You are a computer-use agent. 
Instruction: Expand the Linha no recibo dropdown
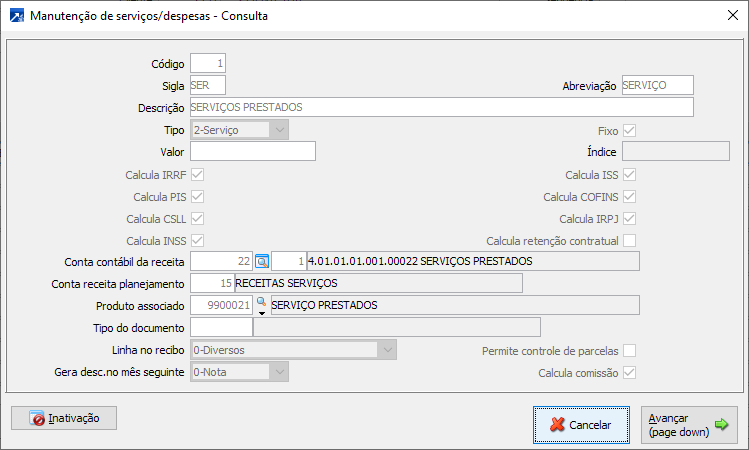coord(387,349)
